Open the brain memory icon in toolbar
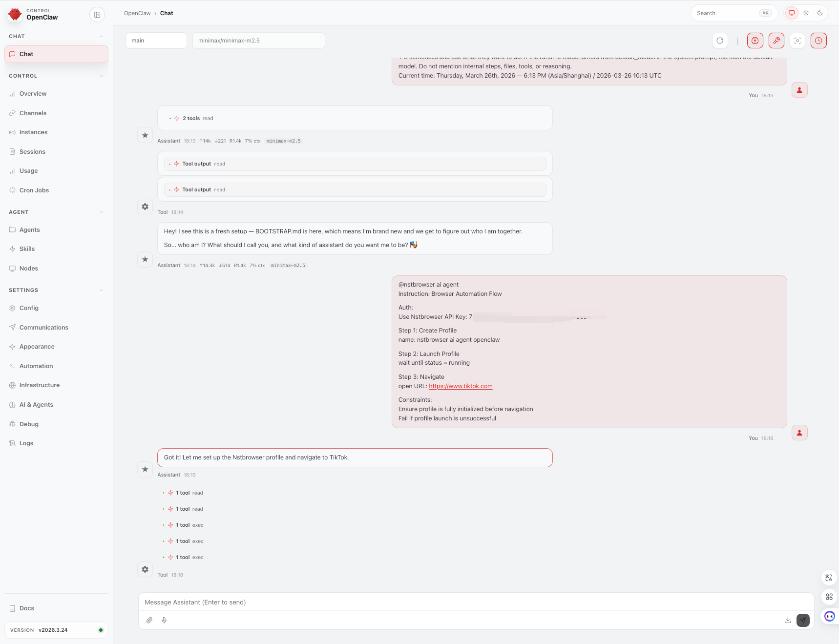The height and width of the screenshot is (644, 839). pos(755,41)
